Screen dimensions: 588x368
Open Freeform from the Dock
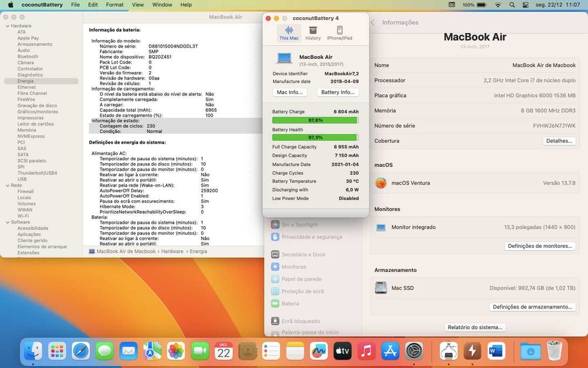pos(319,351)
